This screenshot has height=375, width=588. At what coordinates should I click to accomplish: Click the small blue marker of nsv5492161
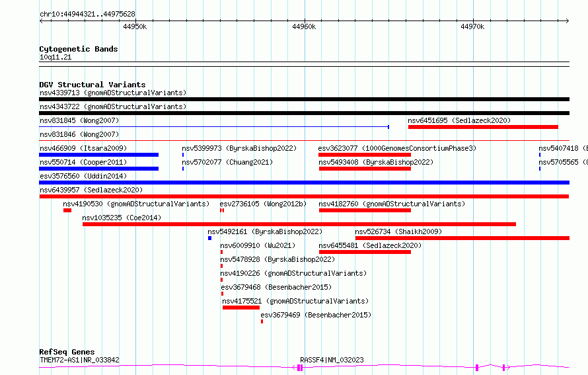pyautogui.click(x=209, y=238)
